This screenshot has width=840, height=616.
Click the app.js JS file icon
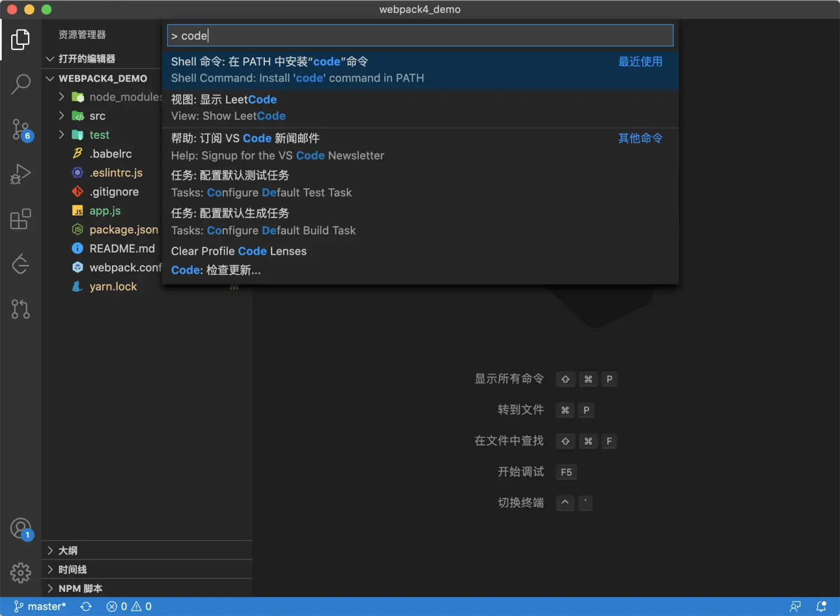pyautogui.click(x=78, y=211)
